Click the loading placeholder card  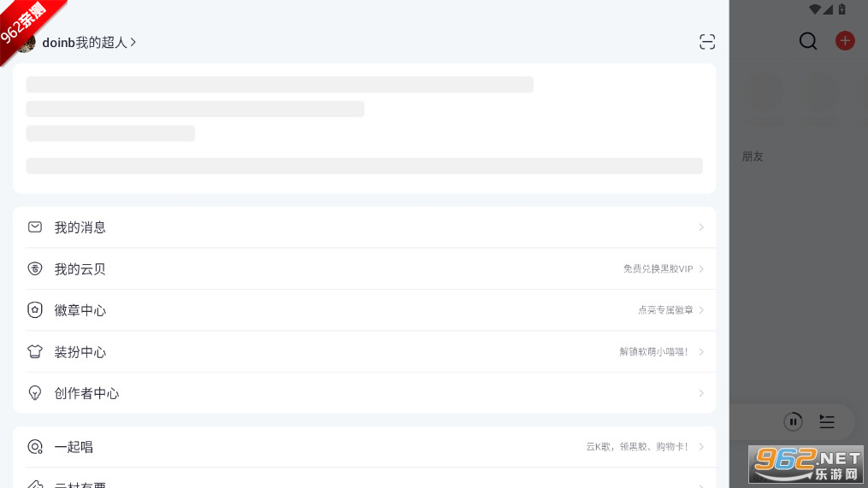pos(364,128)
